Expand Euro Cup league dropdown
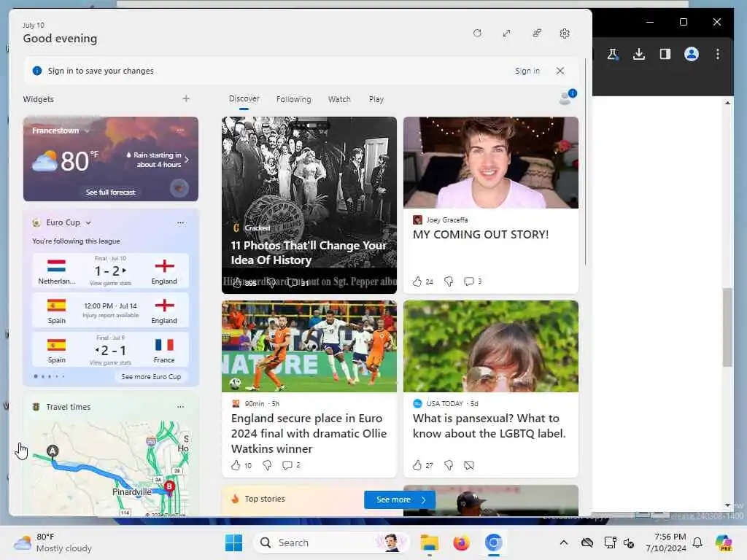Screen dimensions: 747x560 88,223
